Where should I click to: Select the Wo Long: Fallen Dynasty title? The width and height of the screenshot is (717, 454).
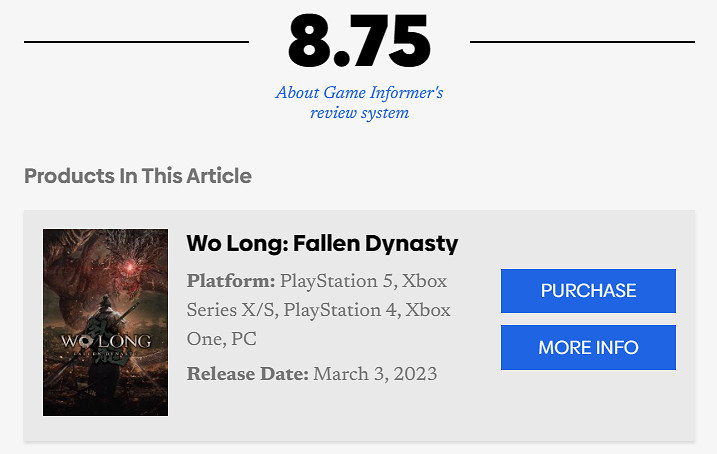point(322,243)
